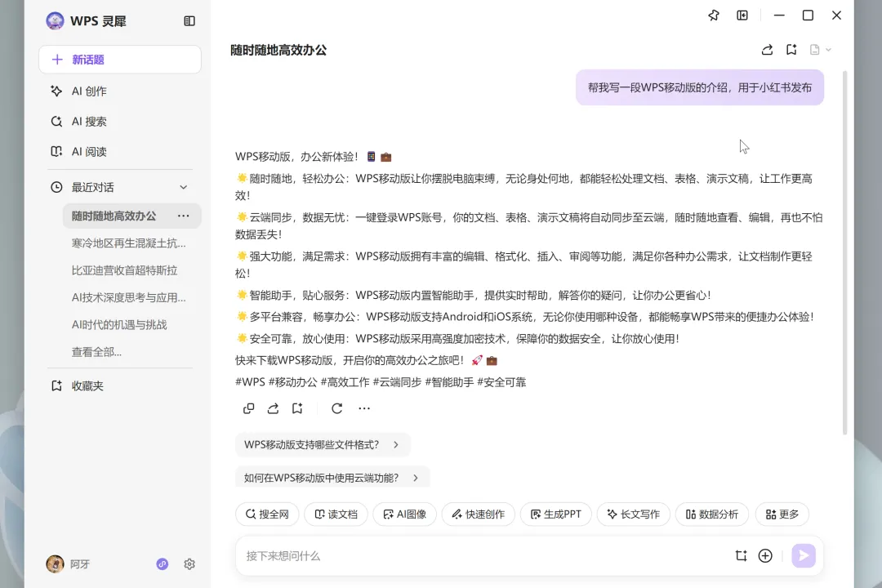Click the screenshot crop icon in input
882x588 pixels.
(742, 556)
